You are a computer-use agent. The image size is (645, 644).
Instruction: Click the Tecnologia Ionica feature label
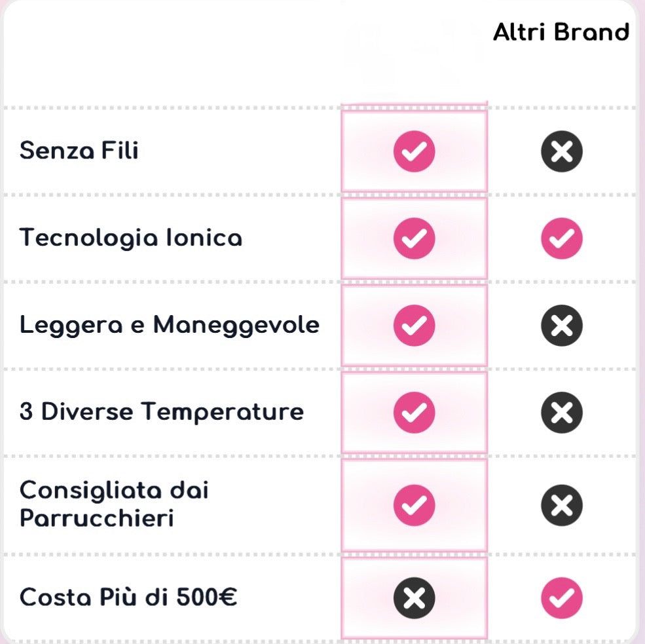(x=131, y=237)
